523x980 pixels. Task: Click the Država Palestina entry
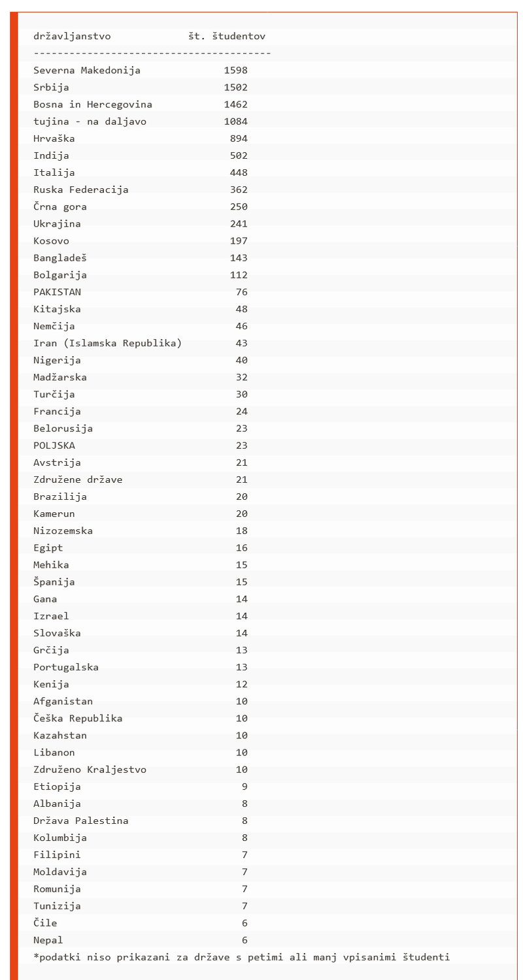click(x=81, y=821)
